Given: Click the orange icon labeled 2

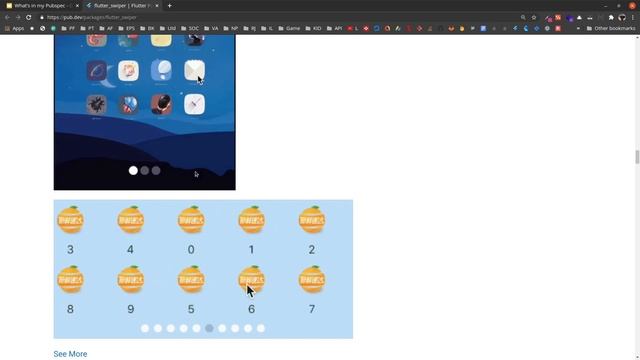Looking at the screenshot, I should (x=312, y=220).
